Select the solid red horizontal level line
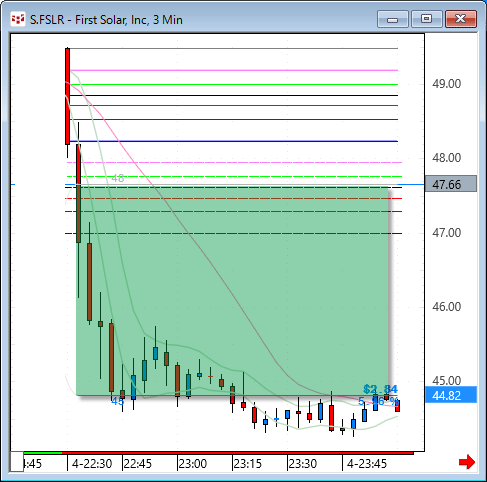487x482 pixels. coord(233,106)
